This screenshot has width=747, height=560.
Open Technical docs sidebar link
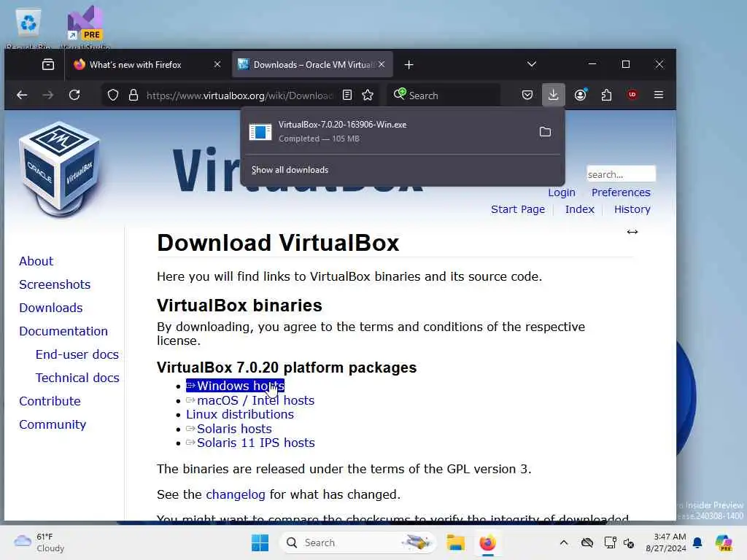[x=77, y=378]
